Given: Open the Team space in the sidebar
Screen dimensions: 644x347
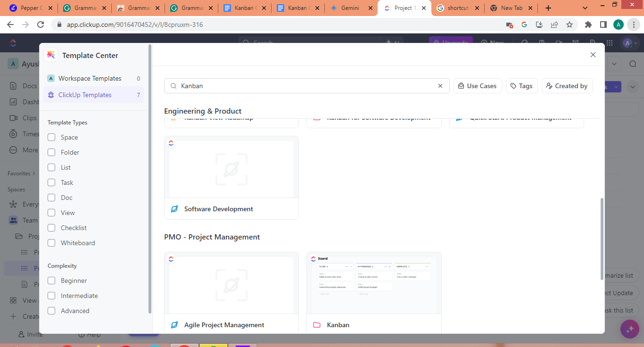Looking at the screenshot, I should 23,220.
